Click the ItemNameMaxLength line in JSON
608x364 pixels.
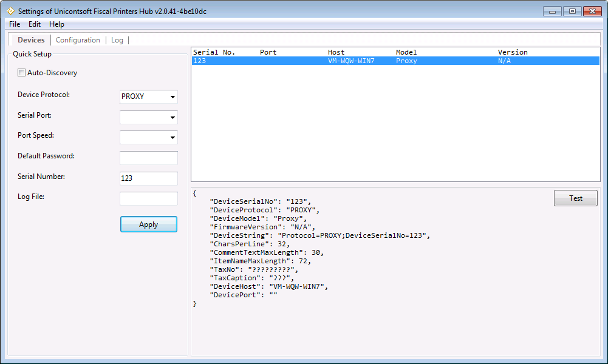pyautogui.click(x=260, y=261)
